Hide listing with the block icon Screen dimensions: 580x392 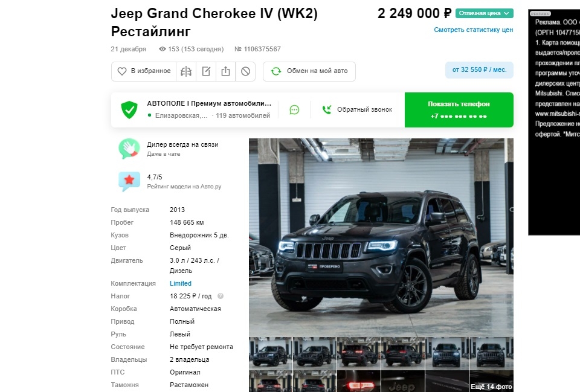pos(246,71)
